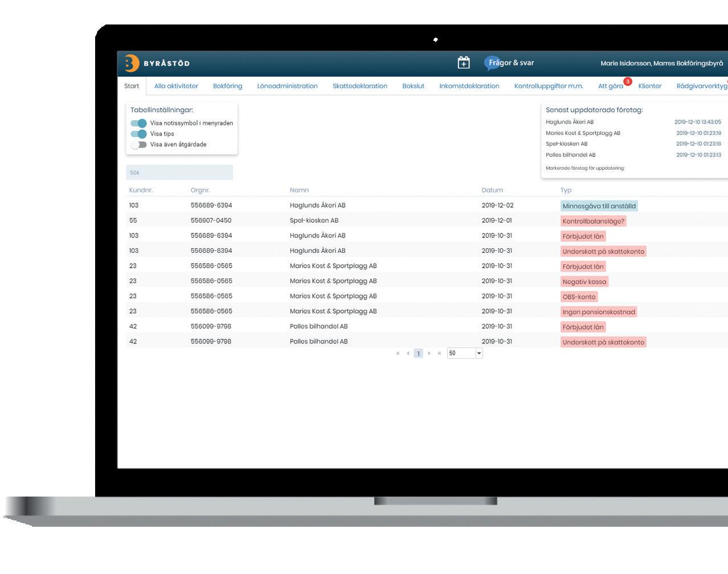Sort by Kundnr. column header

141,190
